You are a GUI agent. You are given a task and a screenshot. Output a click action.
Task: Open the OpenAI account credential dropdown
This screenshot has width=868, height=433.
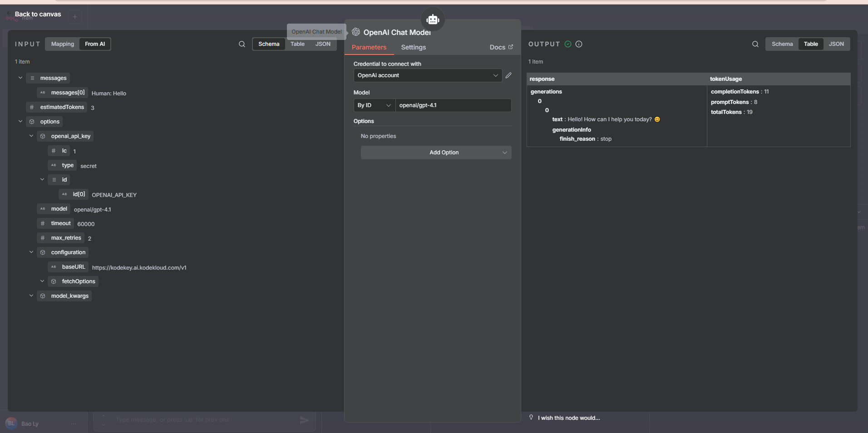point(427,75)
